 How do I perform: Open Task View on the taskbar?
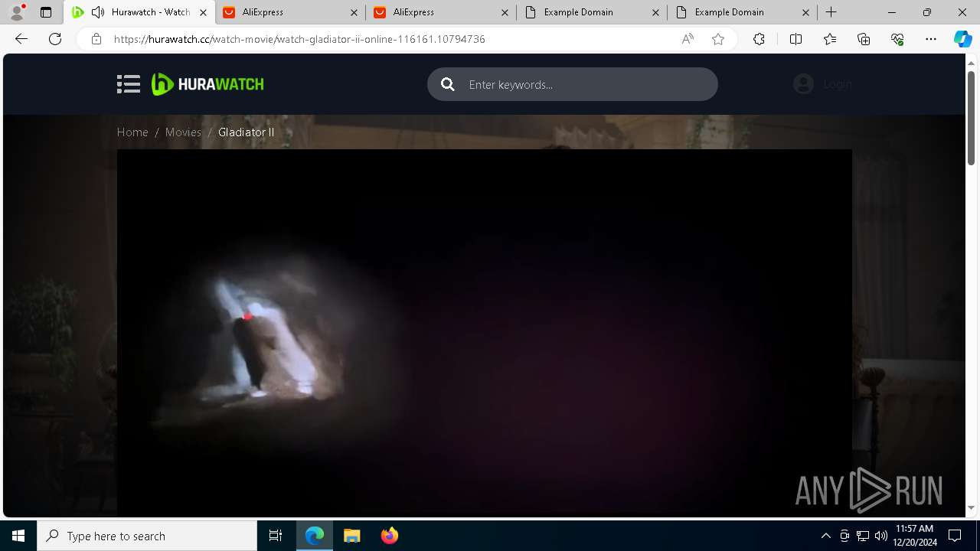[x=276, y=536]
